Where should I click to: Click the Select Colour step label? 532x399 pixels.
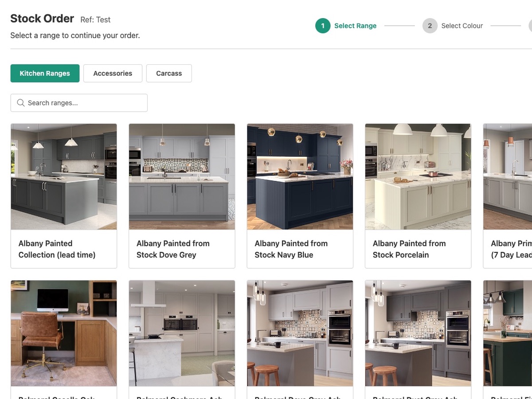coord(462,26)
